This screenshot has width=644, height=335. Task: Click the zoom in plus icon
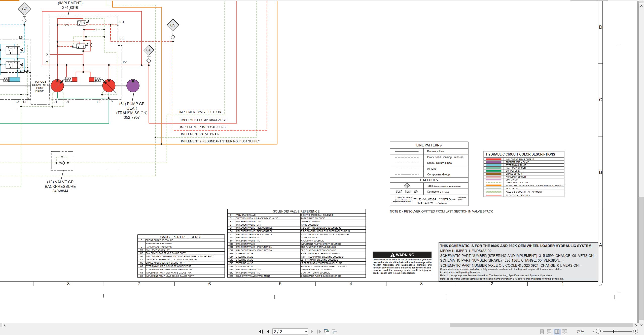pyautogui.click(x=635, y=331)
